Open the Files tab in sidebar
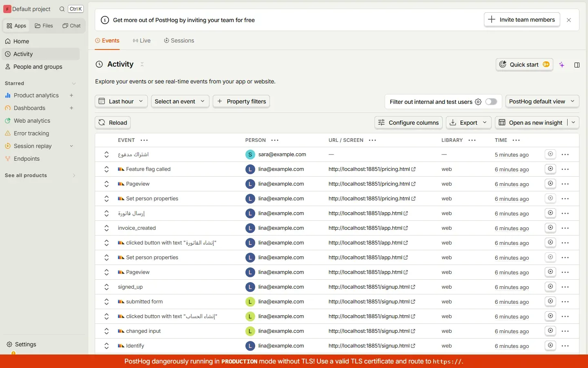This screenshot has height=368, width=588. click(44, 26)
